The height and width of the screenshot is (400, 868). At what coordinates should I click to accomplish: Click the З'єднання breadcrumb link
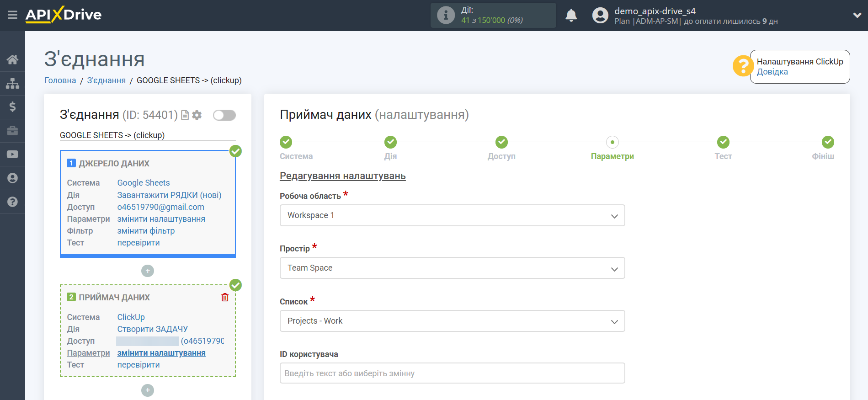[x=107, y=80]
